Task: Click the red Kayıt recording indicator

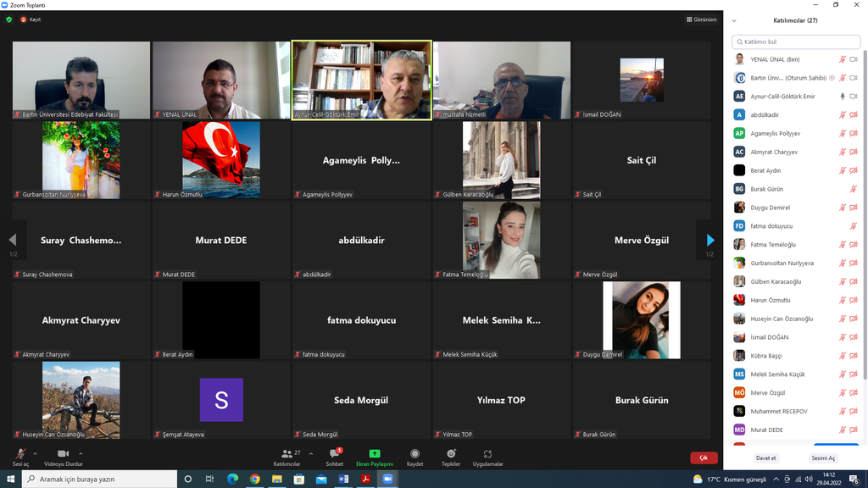Action: click(x=31, y=19)
